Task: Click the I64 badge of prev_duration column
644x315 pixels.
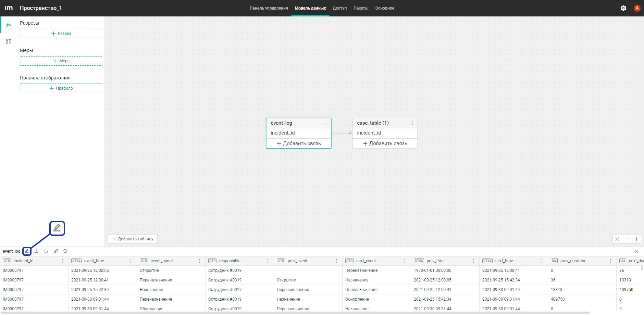Action: [554, 261]
